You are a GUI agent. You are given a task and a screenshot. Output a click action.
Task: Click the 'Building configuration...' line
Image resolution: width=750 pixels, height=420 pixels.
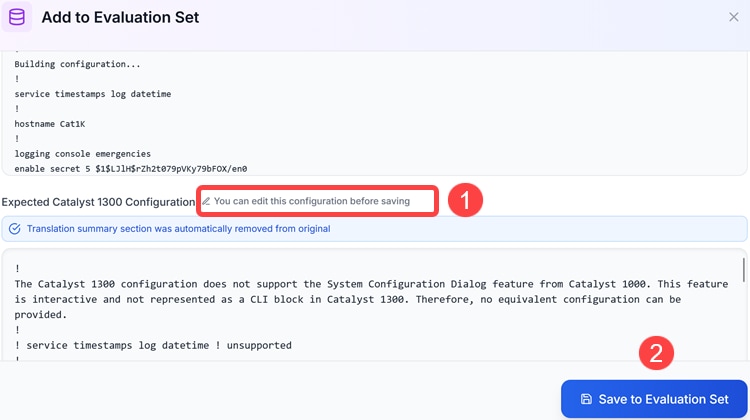77,64
